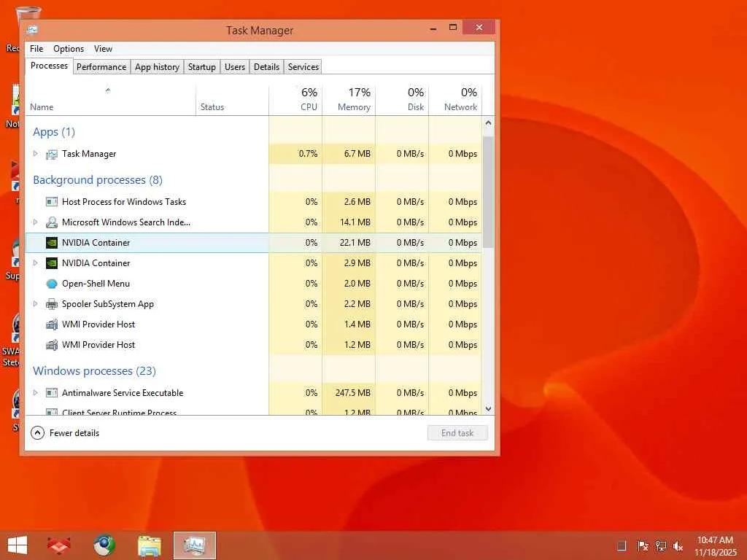747x560 pixels.
Task: Open the red app on the taskbar
Action: pyautogui.click(x=58, y=545)
